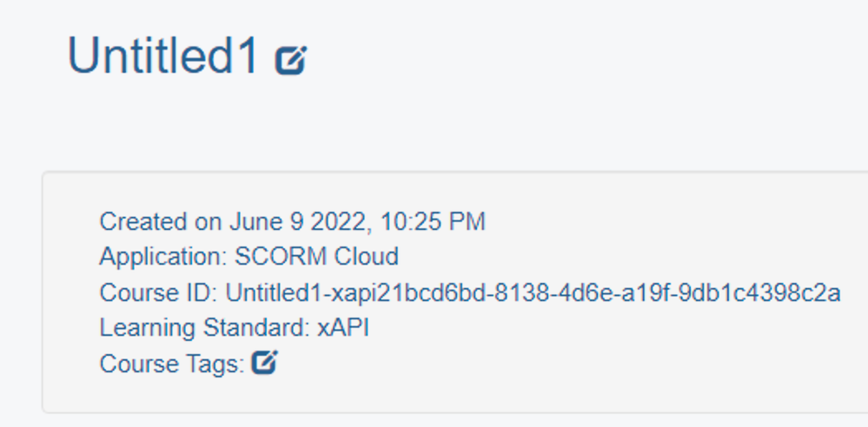Edit the Untitled1 course title via pencil icon
Viewport: 868px width, 427px height.
click(291, 60)
